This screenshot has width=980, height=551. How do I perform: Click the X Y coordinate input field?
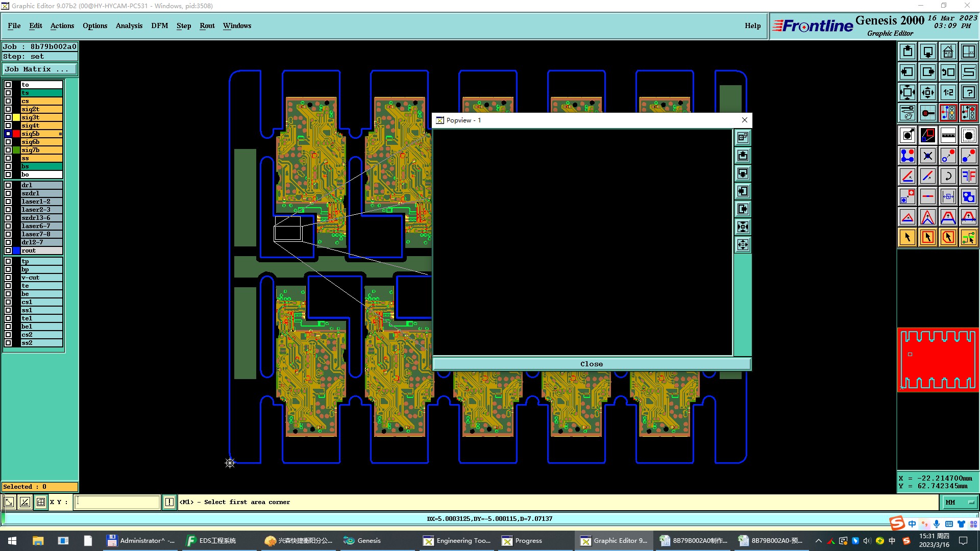117,503
